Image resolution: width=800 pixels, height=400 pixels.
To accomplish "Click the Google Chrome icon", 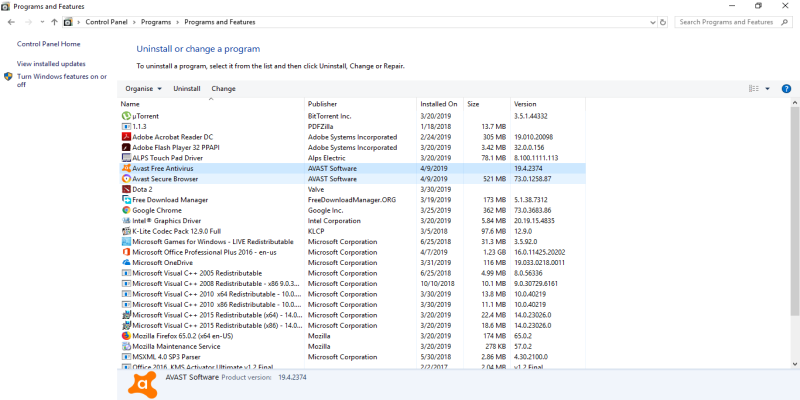I will click(x=127, y=210).
